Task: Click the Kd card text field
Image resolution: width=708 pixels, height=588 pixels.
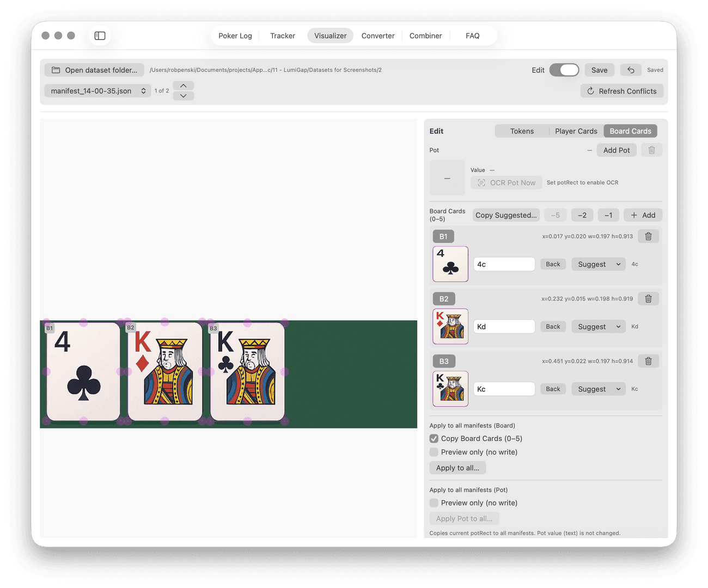Action: coord(504,327)
